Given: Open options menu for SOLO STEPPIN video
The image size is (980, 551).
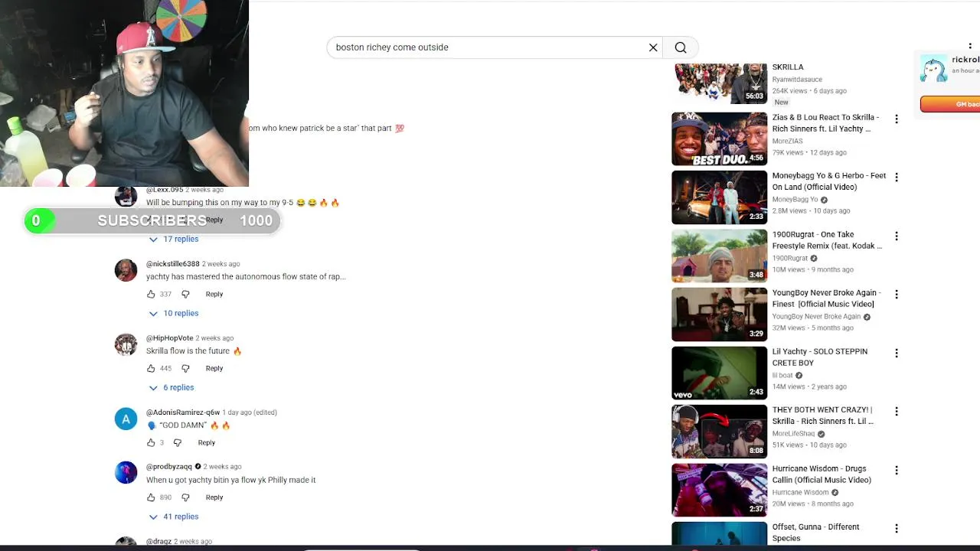Looking at the screenshot, I should 897,353.
